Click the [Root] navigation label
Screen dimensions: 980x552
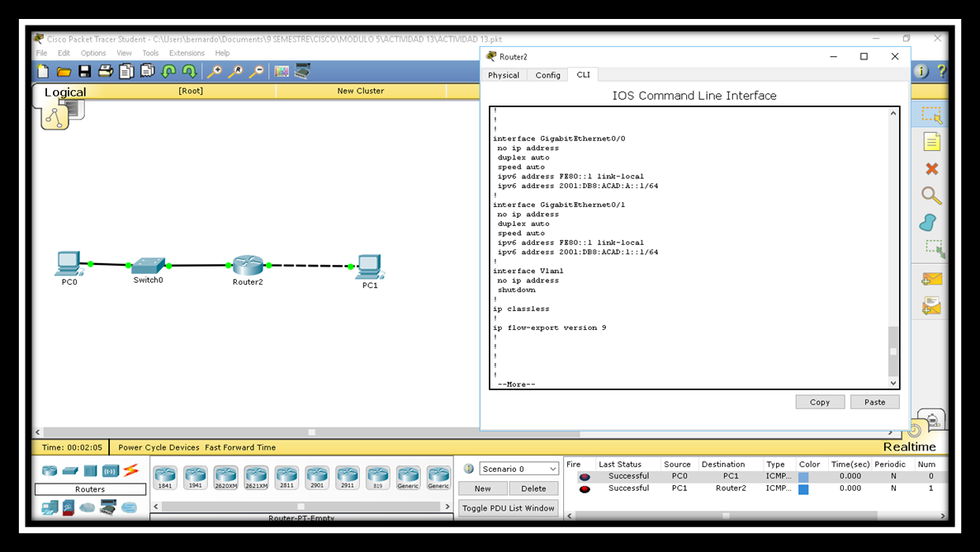(x=191, y=91)
